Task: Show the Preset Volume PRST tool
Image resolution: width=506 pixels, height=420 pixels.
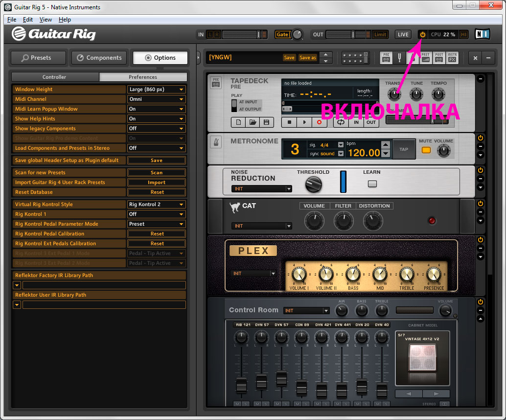Action: (x=426, y=58)
